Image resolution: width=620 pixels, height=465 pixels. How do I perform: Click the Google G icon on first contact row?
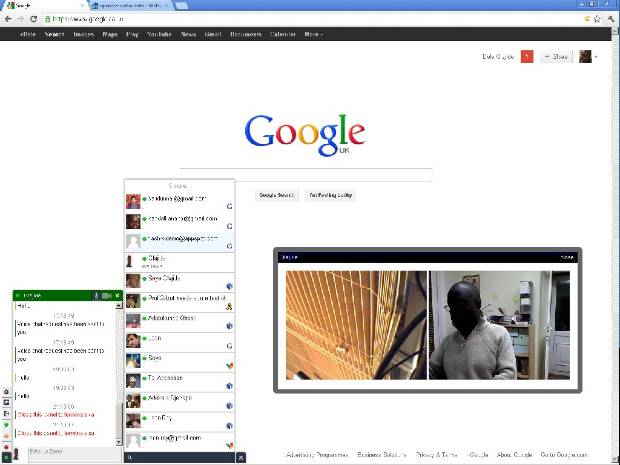tap(229, 206)
